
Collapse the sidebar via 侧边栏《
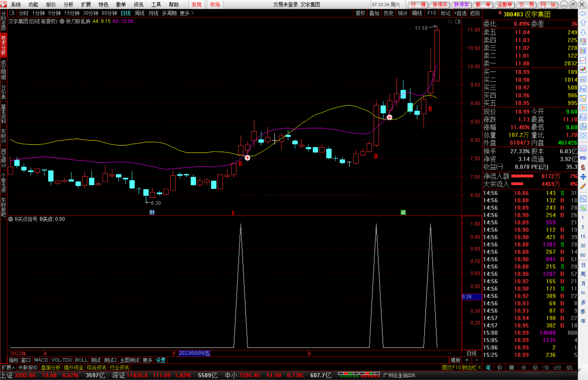pos(471,367)
